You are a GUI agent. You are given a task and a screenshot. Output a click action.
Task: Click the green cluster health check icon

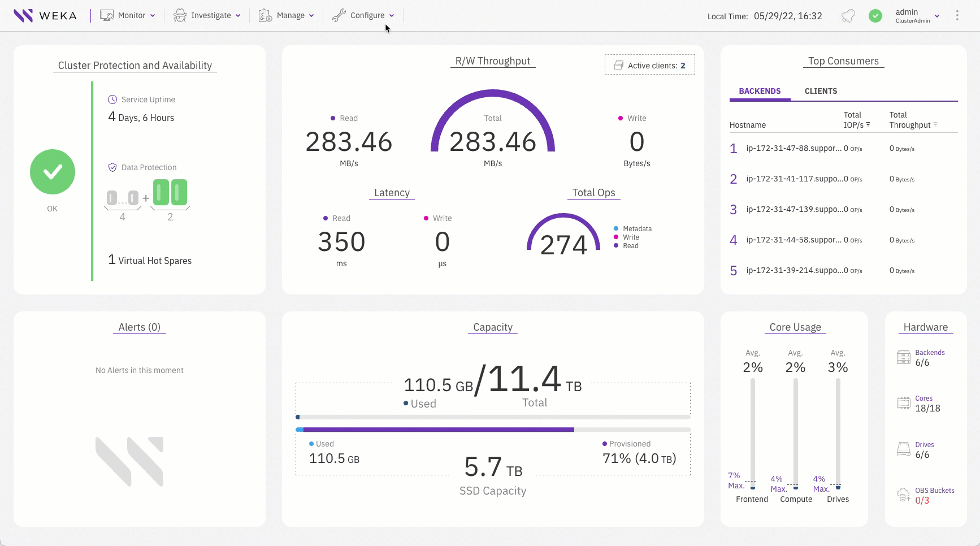coord(875,16)
